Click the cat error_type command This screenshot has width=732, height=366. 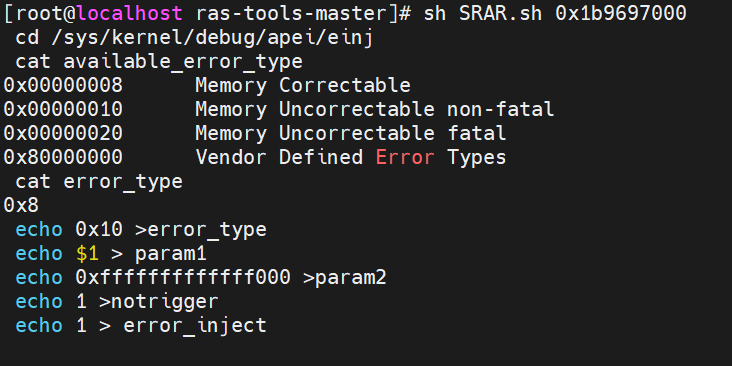click(99, 182)
